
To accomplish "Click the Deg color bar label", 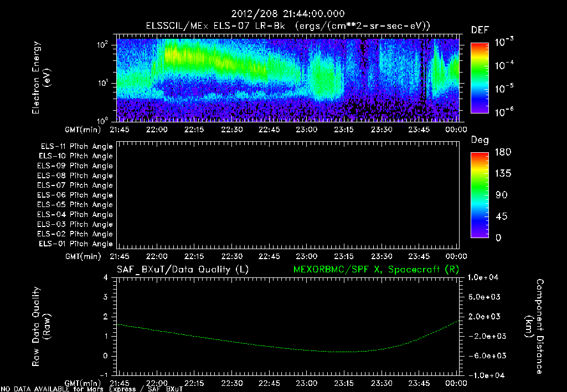I will pyautogui.click(x=480, y=140).
